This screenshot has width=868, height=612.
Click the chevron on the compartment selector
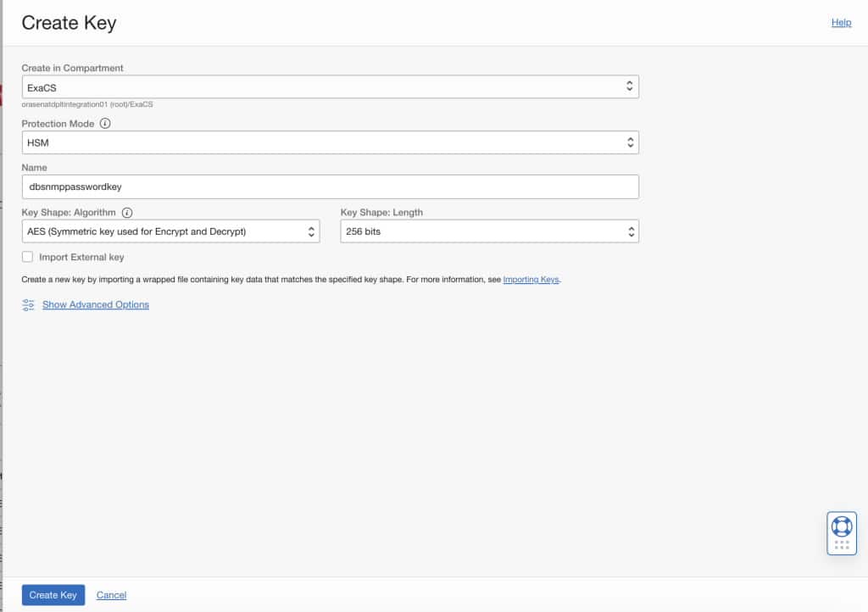pos(628,86)
